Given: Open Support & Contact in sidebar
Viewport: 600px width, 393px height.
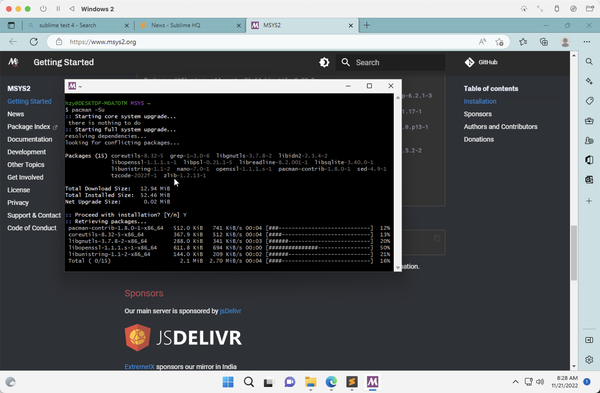Looking at the screenshot, I should 34,215.
